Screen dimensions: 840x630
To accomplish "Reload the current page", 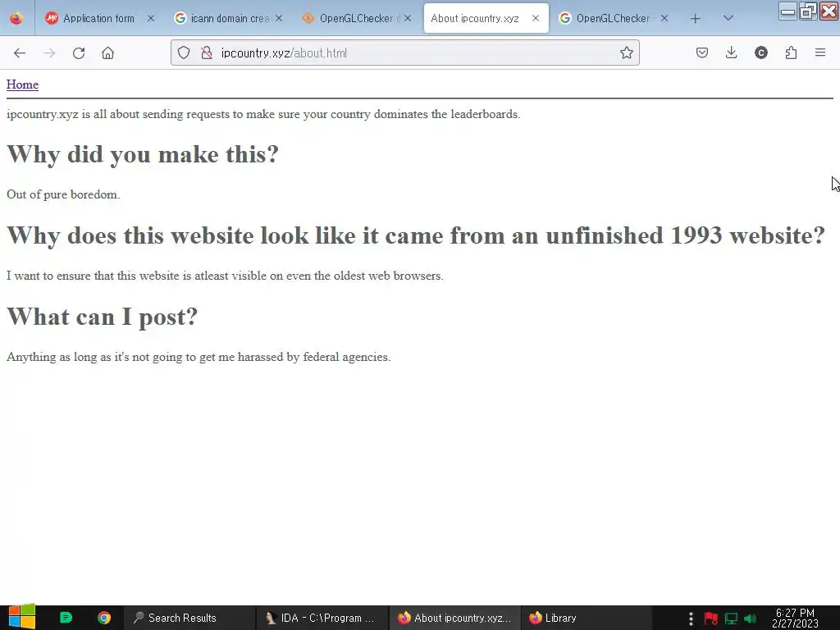I will pos(79,53).
